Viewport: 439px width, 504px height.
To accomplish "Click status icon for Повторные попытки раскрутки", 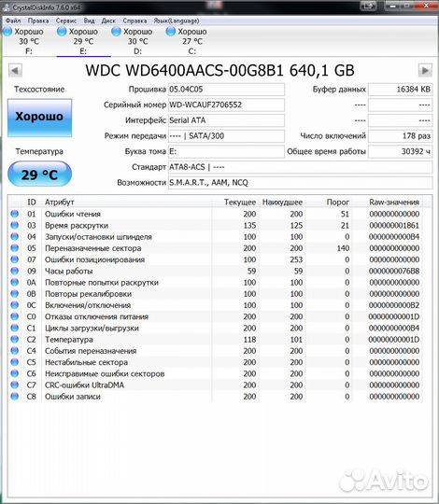I will (14, 282).
